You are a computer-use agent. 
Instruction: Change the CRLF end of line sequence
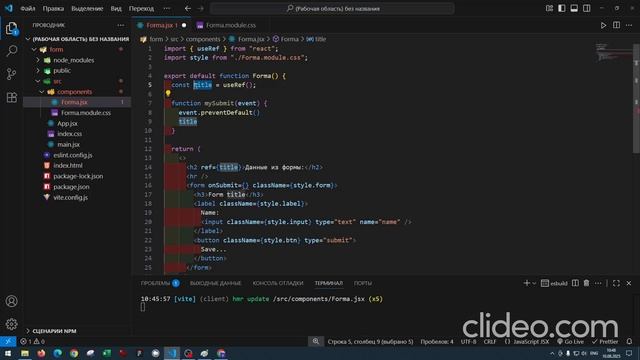click(490, 341)
